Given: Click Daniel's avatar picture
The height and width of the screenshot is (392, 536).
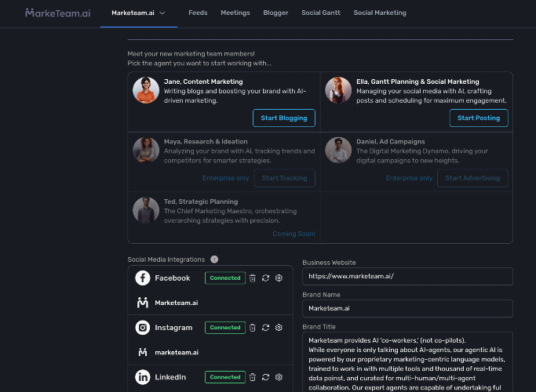Looking at the screenshot, I should click(x=338, y=150).
